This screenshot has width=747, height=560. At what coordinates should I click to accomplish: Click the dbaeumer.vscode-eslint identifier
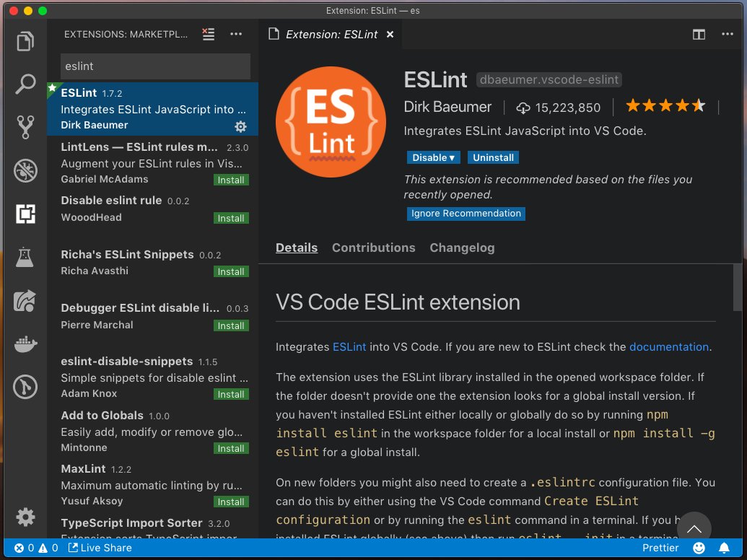pos(549,79)
